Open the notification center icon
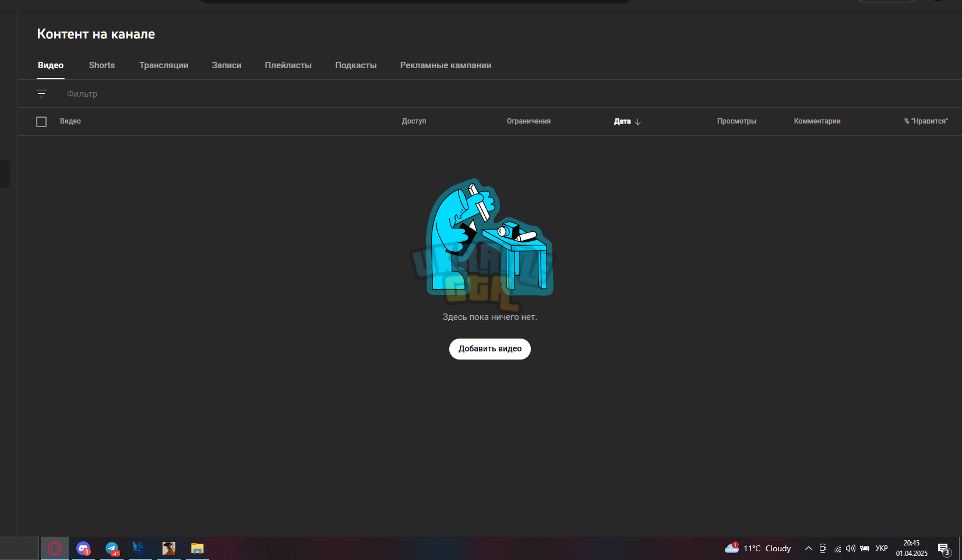Image resolution: width=962 pixels, height=560 pixels. point(944,548)
